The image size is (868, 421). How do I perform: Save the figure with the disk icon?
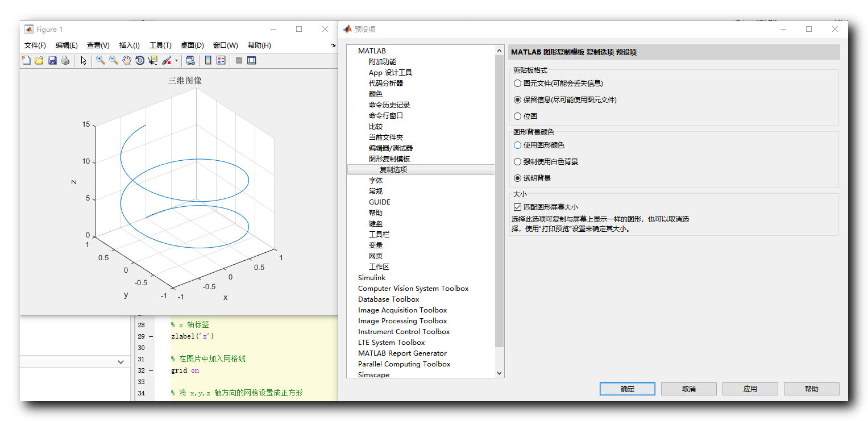52,60
